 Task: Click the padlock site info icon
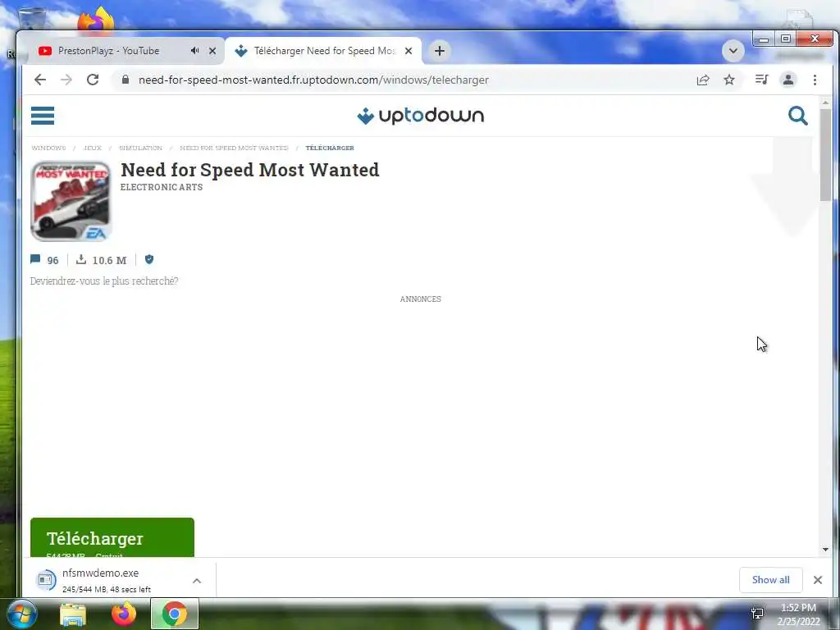[126, 80]
